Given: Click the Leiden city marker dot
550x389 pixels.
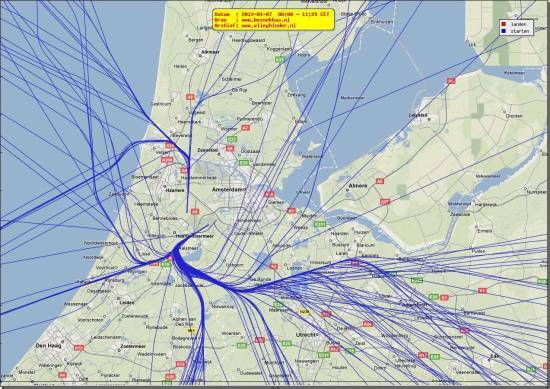Looking at the screenshot, I should pos(118,299).
